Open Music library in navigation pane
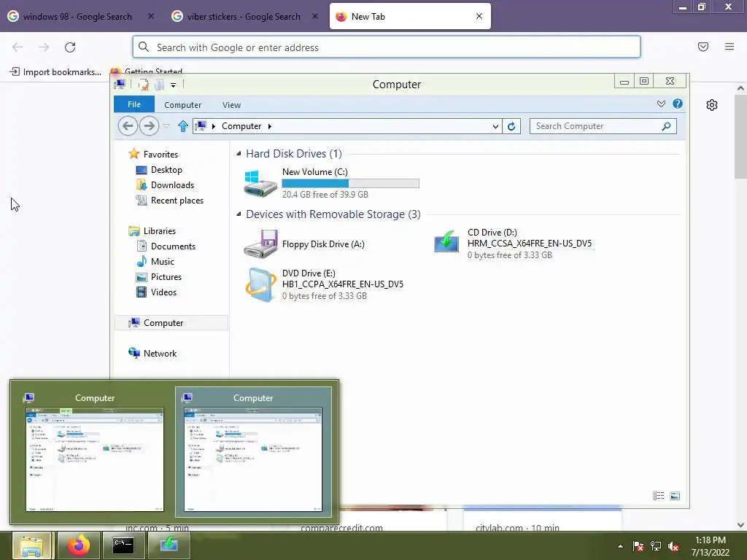 click(163, 262)
